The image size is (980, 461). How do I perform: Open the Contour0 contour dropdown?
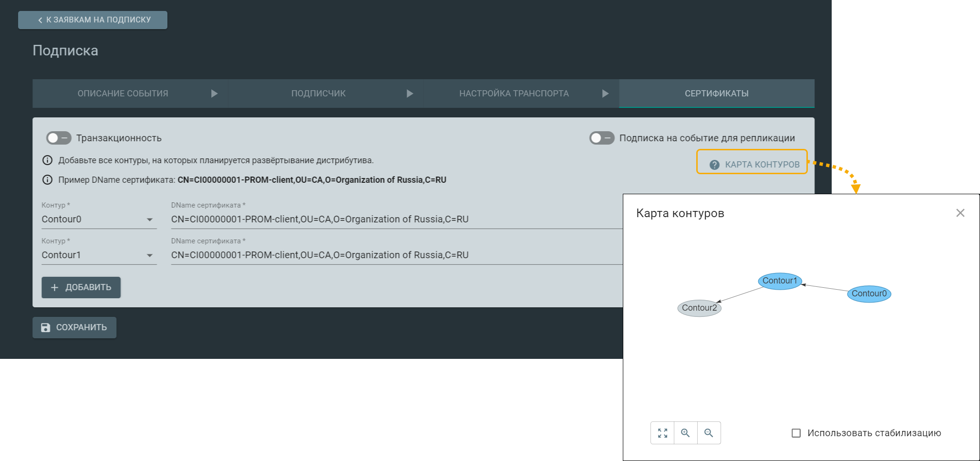99,220
